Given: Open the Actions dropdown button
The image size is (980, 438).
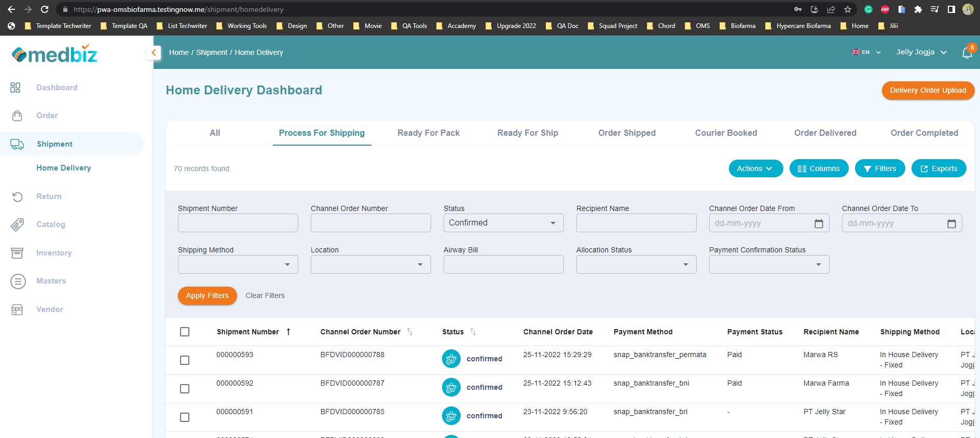Looking at the screenshot, I should coord(755,168).
